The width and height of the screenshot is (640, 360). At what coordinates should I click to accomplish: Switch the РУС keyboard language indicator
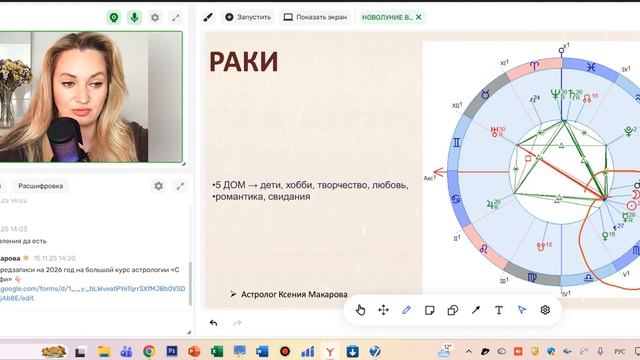click(620, 351)
